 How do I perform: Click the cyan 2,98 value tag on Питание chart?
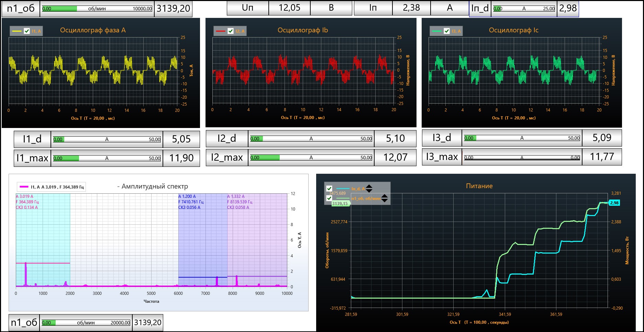[x=614, y=203]
